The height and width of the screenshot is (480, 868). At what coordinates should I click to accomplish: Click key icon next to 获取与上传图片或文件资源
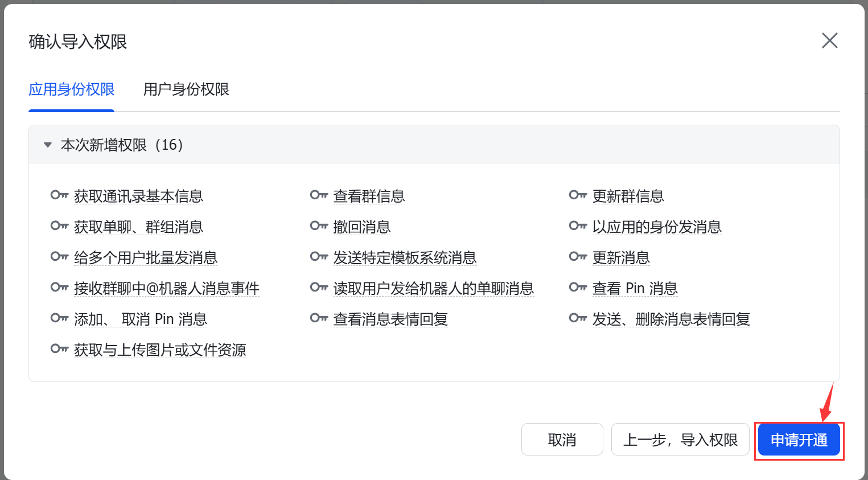click(59, 349)
